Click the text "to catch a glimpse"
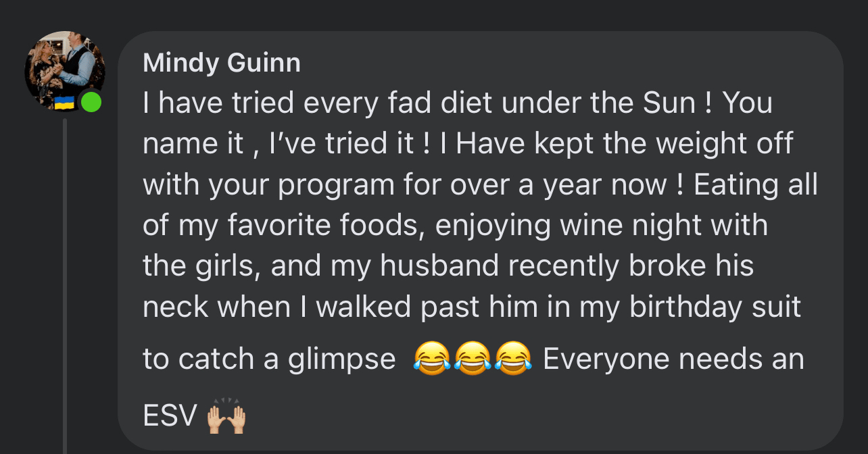 tap(269, 359)
